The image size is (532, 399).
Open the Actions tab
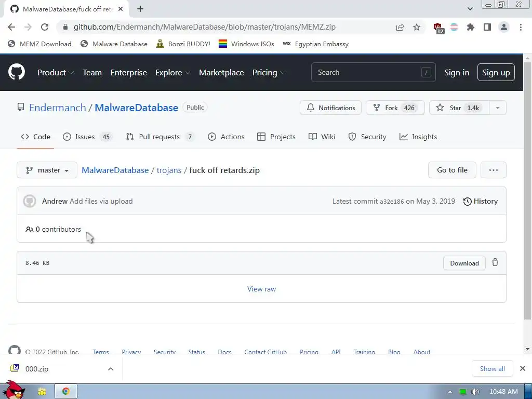pyautogui.click(x=226, y=137)
